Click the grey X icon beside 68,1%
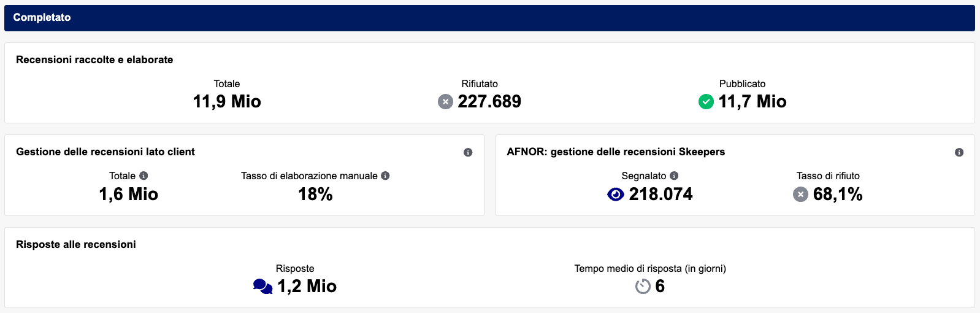This screenshot has width=980, height=313. [800, 195]
